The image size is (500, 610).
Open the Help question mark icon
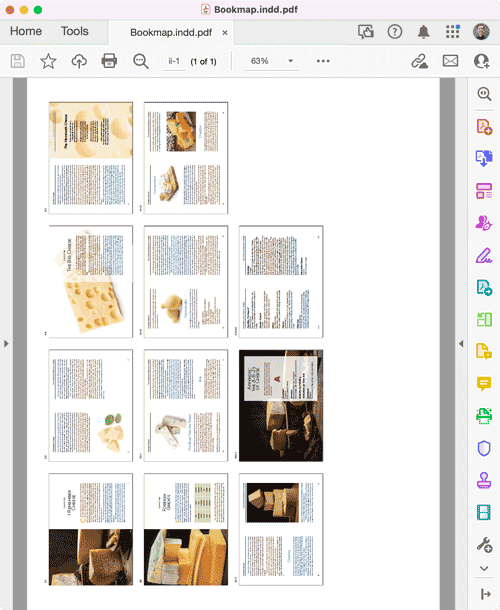tap(395, 32)
